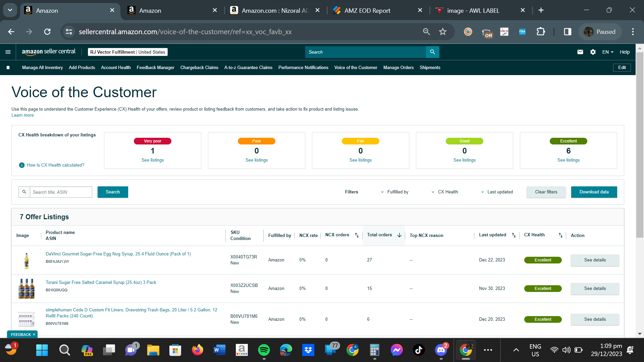644x362 pixels.
Task: See listings under Excellent
Action: [569, 160]
